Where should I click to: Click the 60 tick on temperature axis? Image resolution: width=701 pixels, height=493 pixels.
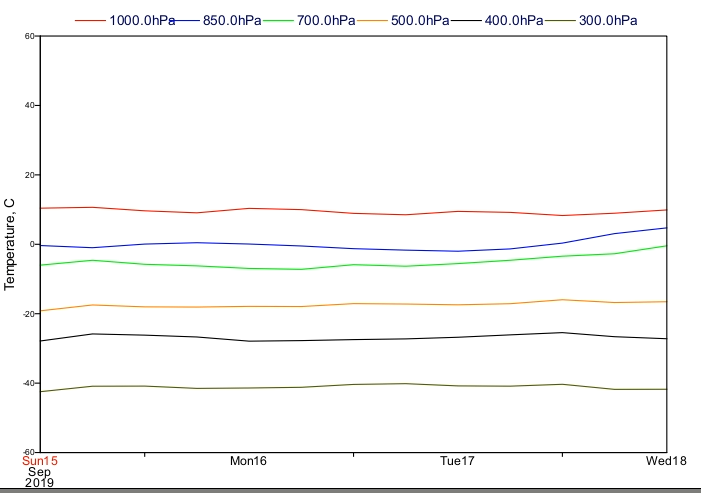[30, 36]
